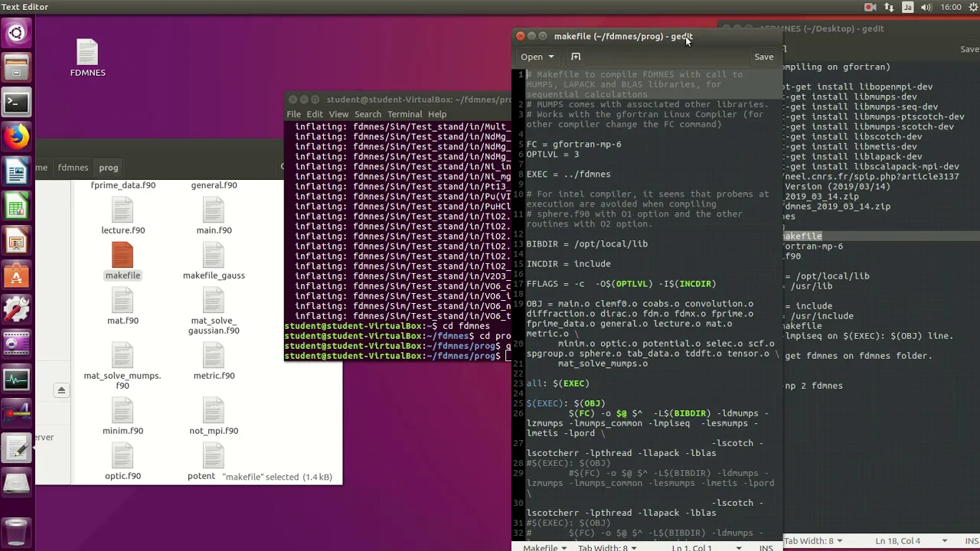The height and width of the screenshot is (551, 980).
Task: Click the terminal prompt input line
Action: [x=397, y=356]
